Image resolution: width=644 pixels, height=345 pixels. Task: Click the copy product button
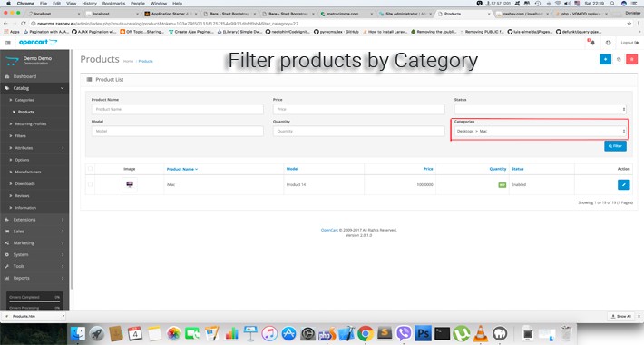pos(619,59)
